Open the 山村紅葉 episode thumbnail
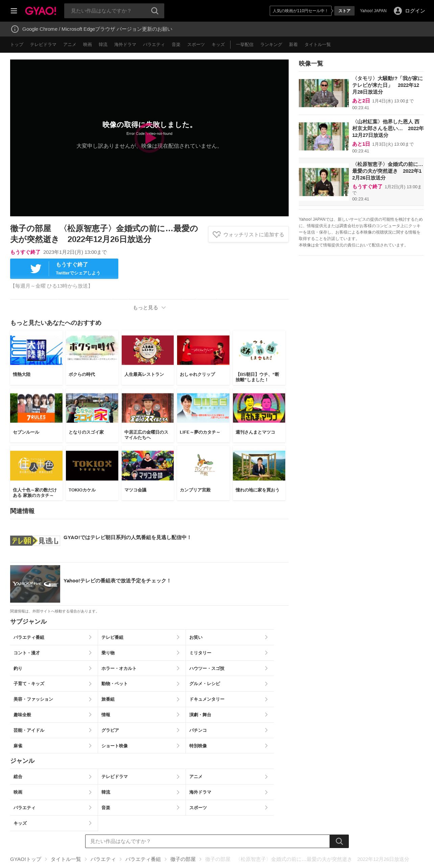The height and width of the screenshot is (868, 434). (x=324, y=136)
